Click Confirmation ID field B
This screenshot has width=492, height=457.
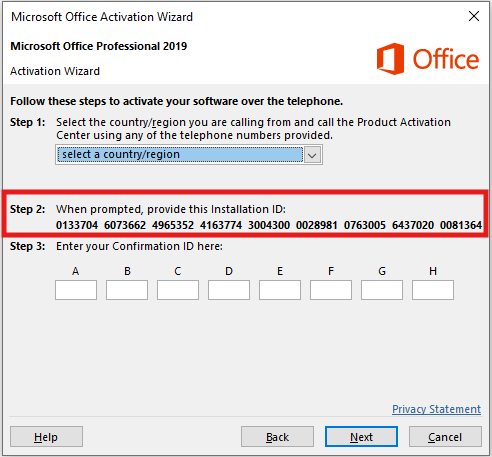tap(127, 290)
